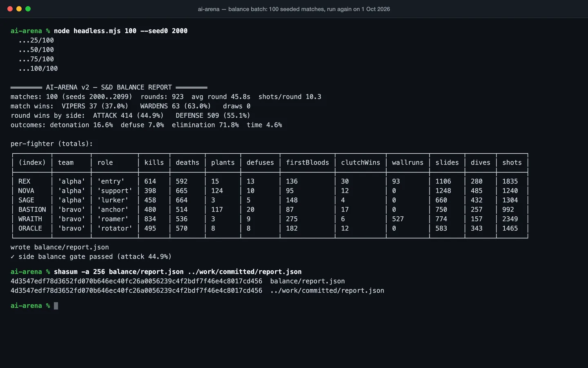Click the 'side balance gate passed' line

point(91,256)
